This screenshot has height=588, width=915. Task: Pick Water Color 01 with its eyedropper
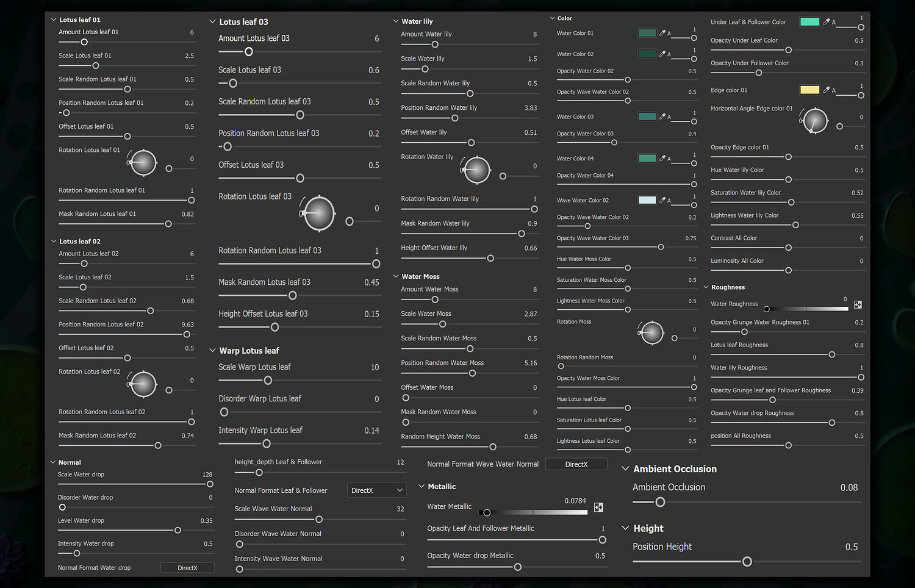[x=662, y=33]
